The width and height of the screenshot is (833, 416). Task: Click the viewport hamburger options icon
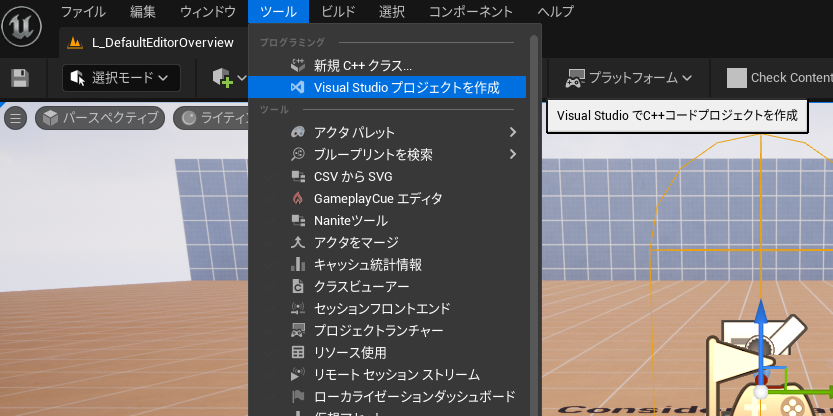click(x=15, y=118)
